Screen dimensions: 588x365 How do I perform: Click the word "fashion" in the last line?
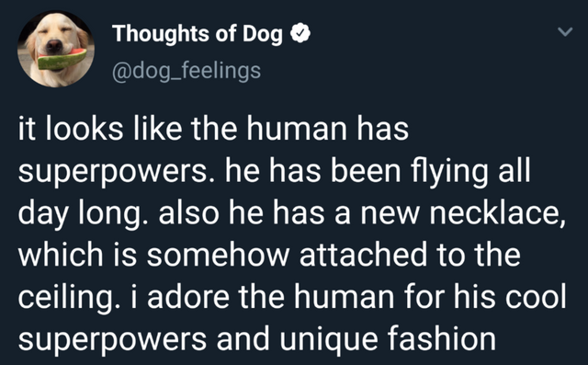[x=441, y=338]
